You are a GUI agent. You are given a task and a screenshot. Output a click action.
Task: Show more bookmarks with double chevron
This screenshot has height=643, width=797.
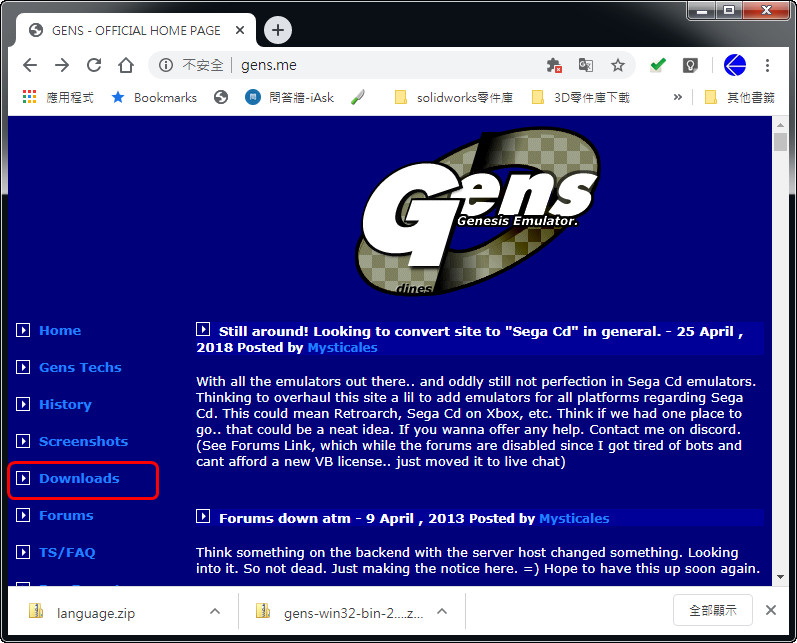tap(678, 97)
